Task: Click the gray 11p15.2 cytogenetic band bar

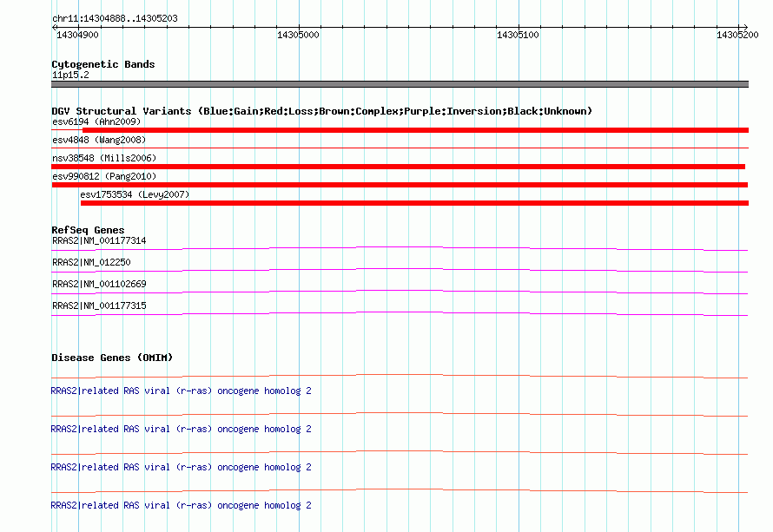Action: (x=400, y=84)
